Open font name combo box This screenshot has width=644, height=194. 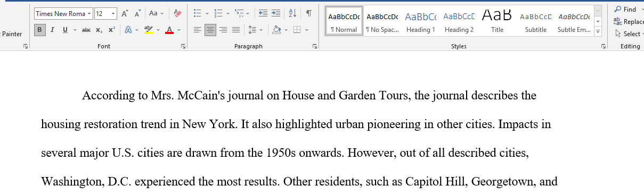[63, 13]
